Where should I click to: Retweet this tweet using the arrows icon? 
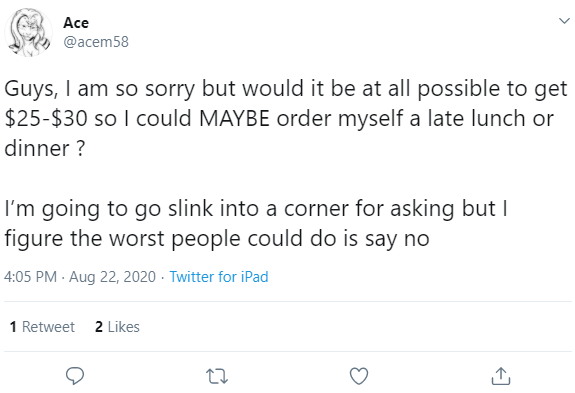pyautogui.click(x=217, y=376)
